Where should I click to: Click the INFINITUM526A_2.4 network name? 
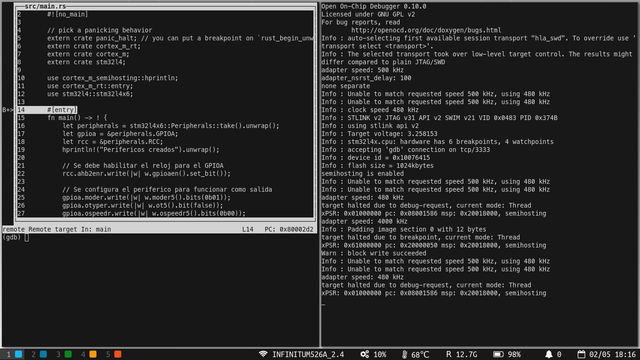pos(308,354)
